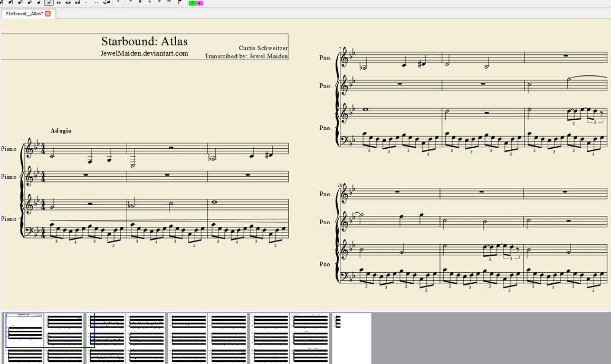Select the longa note duration
Viewport: 611px width, 364px height.
pyautogui.click(x=78, y=2)
